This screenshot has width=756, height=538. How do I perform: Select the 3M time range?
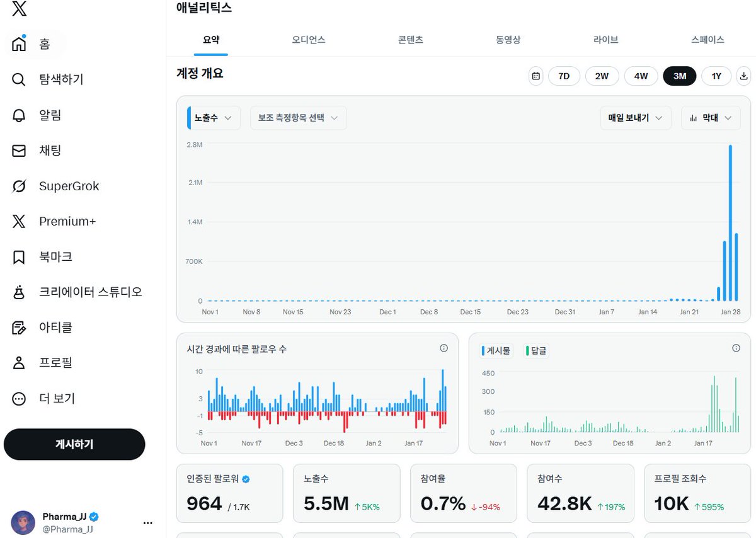point(680,76)
